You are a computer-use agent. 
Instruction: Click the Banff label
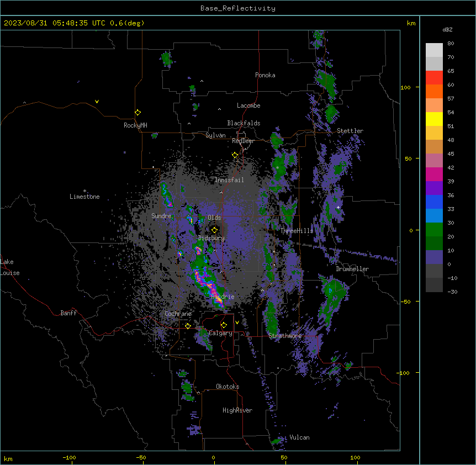tap(68, 313)
